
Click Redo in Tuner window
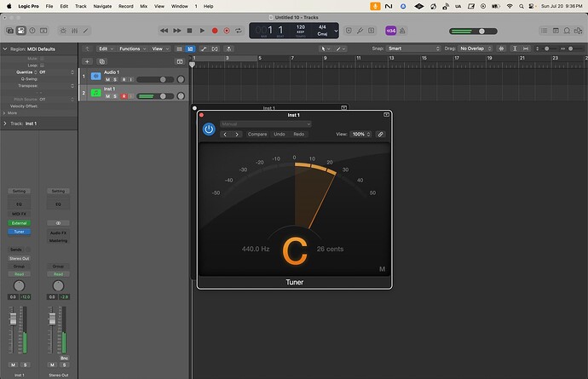tap(299, 135)
